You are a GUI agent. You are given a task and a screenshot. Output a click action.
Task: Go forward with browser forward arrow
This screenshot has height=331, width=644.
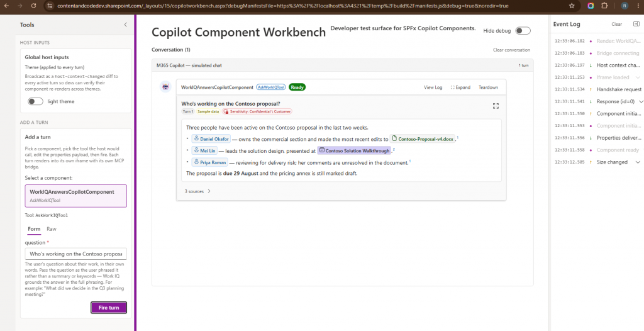[x=19, y=6]
